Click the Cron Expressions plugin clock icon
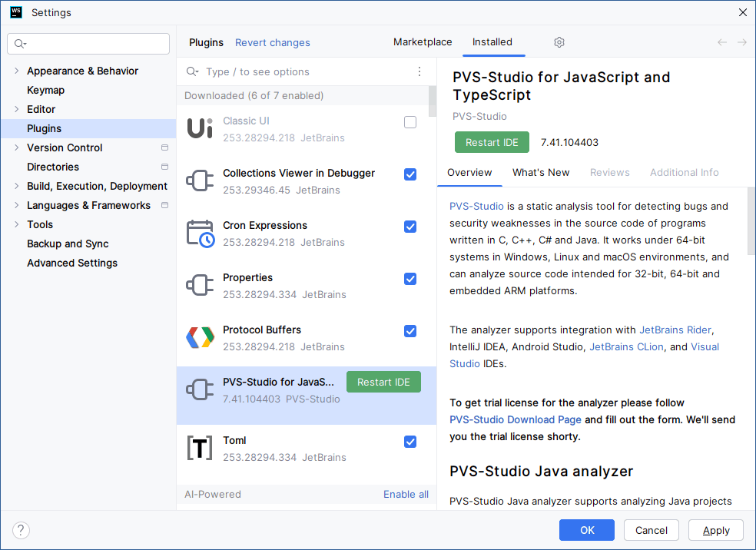This screenshot has width=756, height=550. [200, 231]
